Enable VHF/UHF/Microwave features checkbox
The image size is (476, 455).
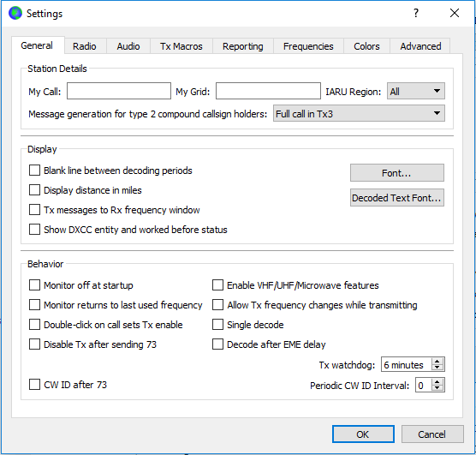217,285
